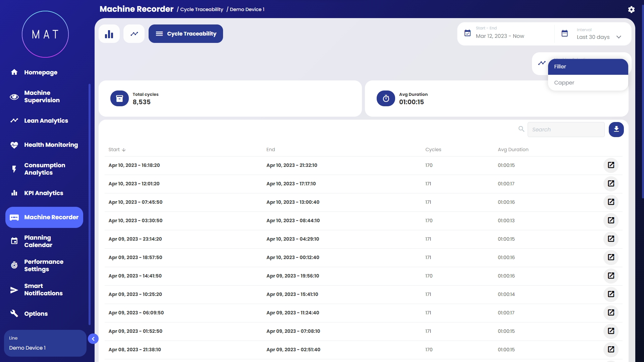644x362 pixels.
Task: Go to Health Monitoring page
Action: pyautogui.click(x=51, y=145)
